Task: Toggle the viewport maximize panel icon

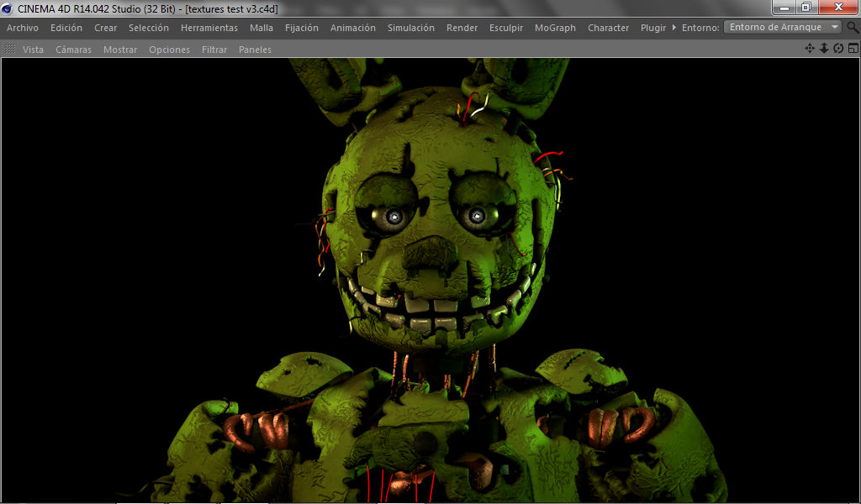Action: [853, 48]
